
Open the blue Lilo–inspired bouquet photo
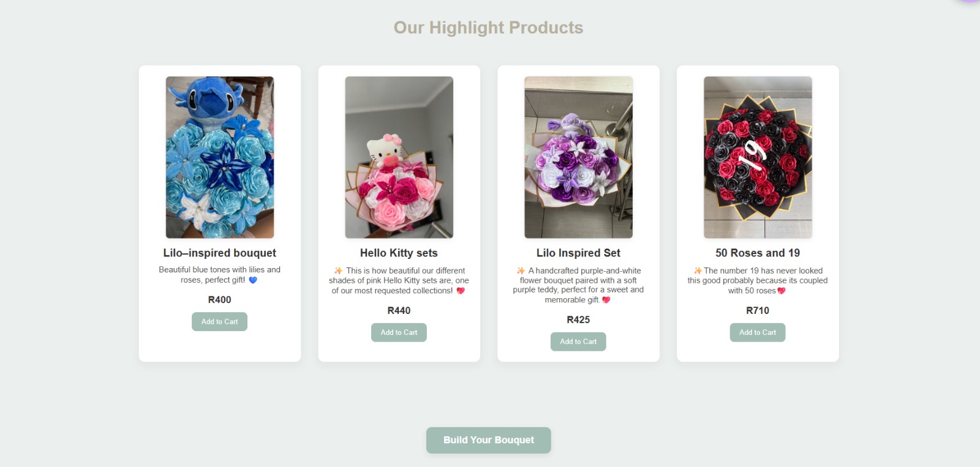click(x=220, y=157)
